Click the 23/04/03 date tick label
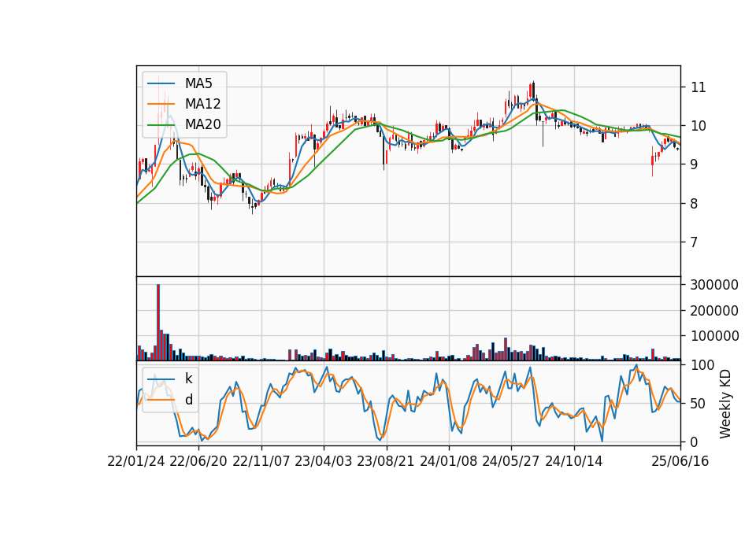 pos(324,461)
